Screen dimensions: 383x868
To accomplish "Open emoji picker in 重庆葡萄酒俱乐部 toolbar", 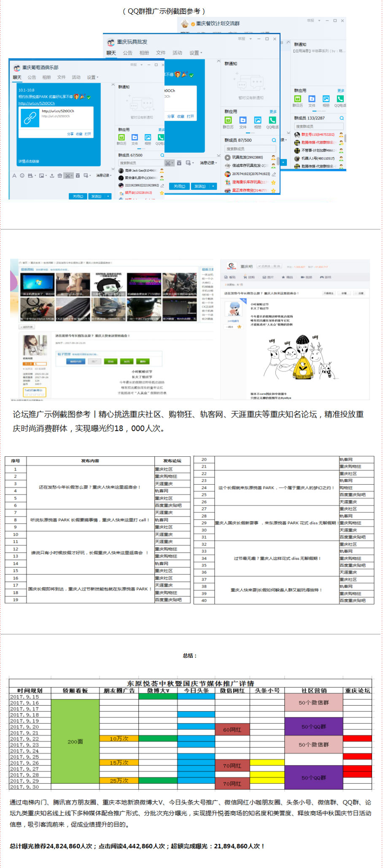I will [x=22, y=175].
